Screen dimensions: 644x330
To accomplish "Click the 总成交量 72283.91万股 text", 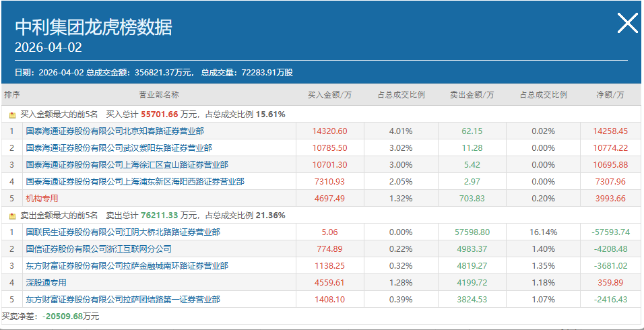I will point(247,73).
